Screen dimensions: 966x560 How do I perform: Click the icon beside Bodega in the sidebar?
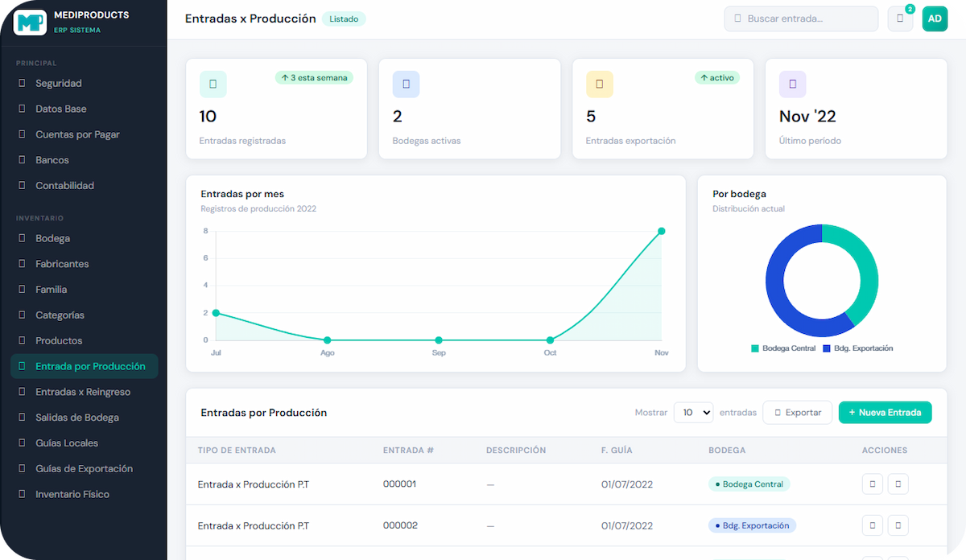pos(22,238)
